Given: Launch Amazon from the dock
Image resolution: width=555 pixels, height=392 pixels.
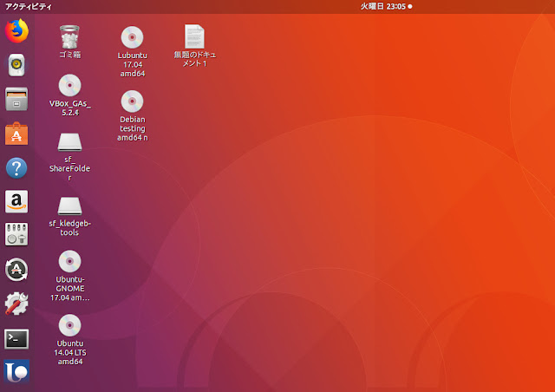Looking at the screenshot, I should click(16, 201).
